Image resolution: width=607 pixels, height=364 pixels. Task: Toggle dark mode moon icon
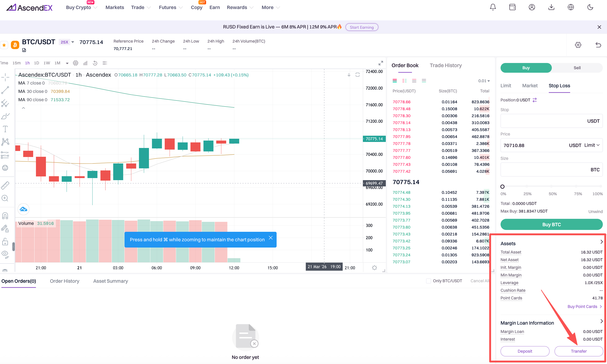click(x=590, y=7)
